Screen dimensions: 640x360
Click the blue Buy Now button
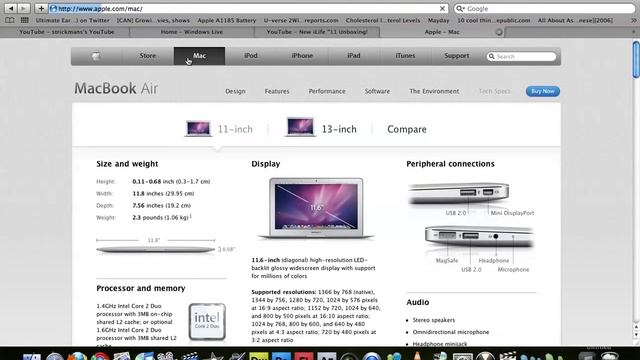click(542, 91)
